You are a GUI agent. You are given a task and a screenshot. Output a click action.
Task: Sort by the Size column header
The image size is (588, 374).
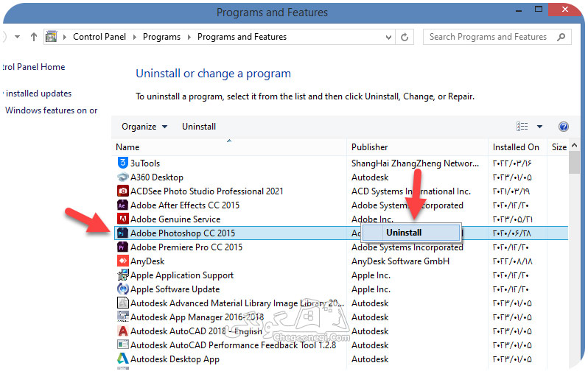(x=559, y=147)
